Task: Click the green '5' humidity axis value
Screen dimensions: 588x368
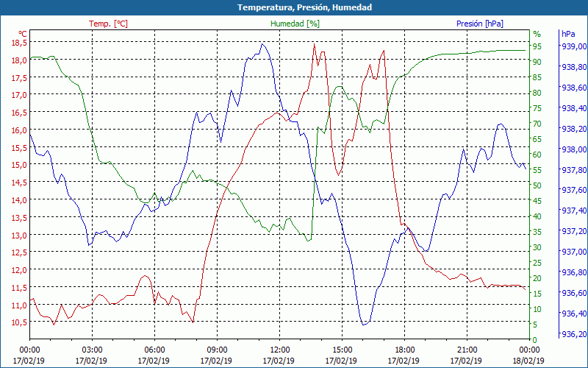Action: (x=535, y=325)
